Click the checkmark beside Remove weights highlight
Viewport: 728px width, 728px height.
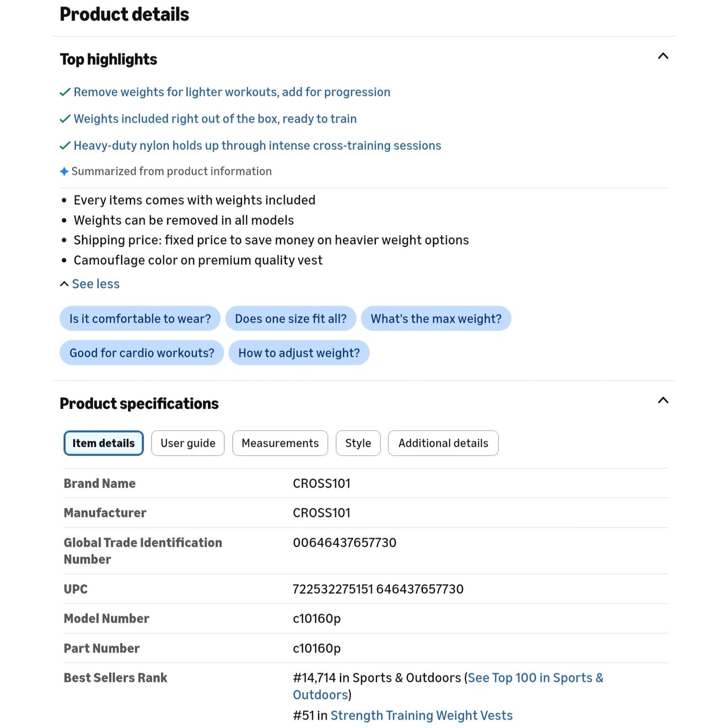tap(65, 92)
